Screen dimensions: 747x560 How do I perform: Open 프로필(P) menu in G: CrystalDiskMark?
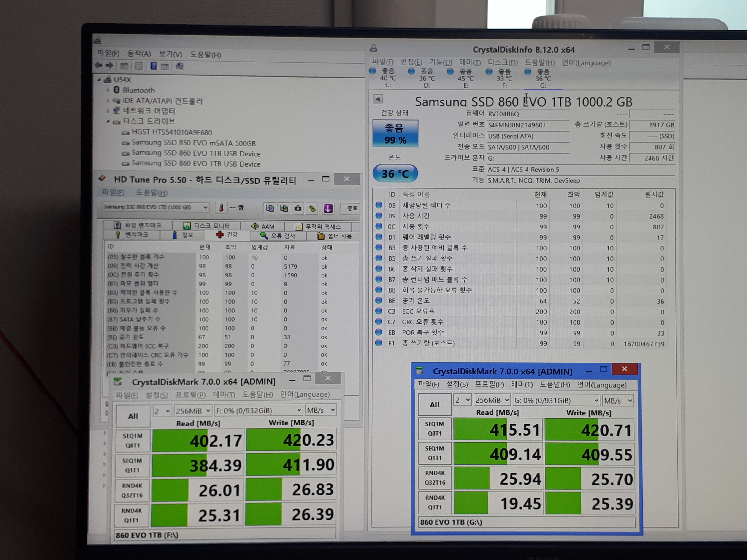click(489, 384)
